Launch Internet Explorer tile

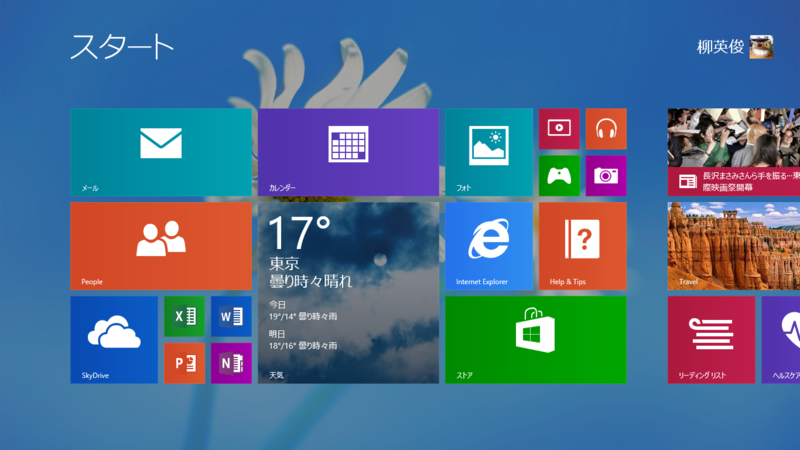pyautogui.click(x=489, y=246)
